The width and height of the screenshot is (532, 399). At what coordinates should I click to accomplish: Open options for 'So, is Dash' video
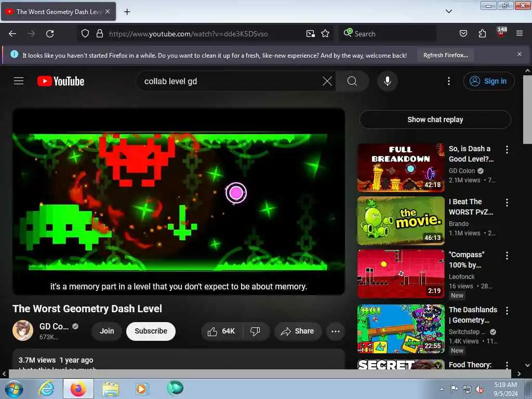click(x=507, y=150)
